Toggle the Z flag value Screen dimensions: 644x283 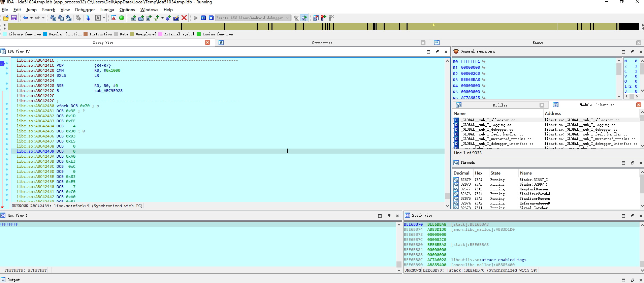click(x=636, y=66)
